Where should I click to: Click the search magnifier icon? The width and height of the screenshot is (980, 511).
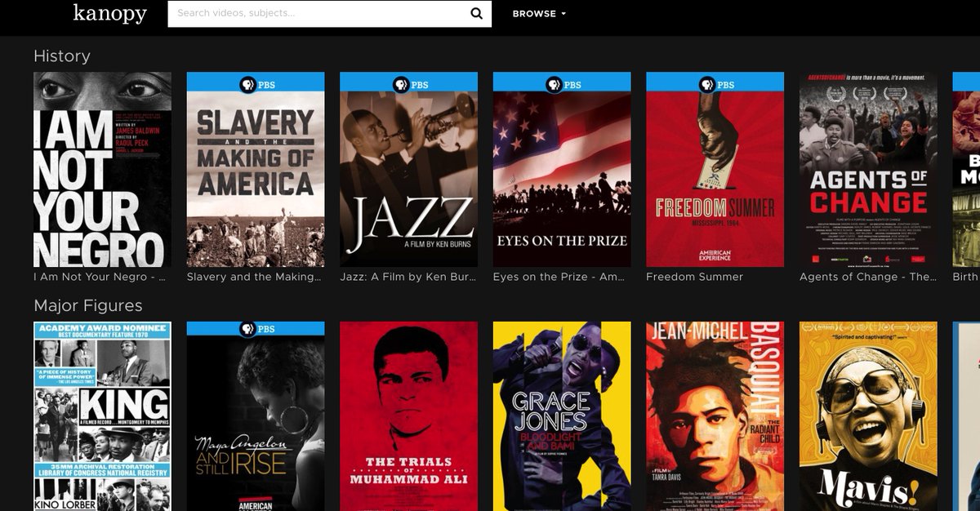[x=477, y=13]
